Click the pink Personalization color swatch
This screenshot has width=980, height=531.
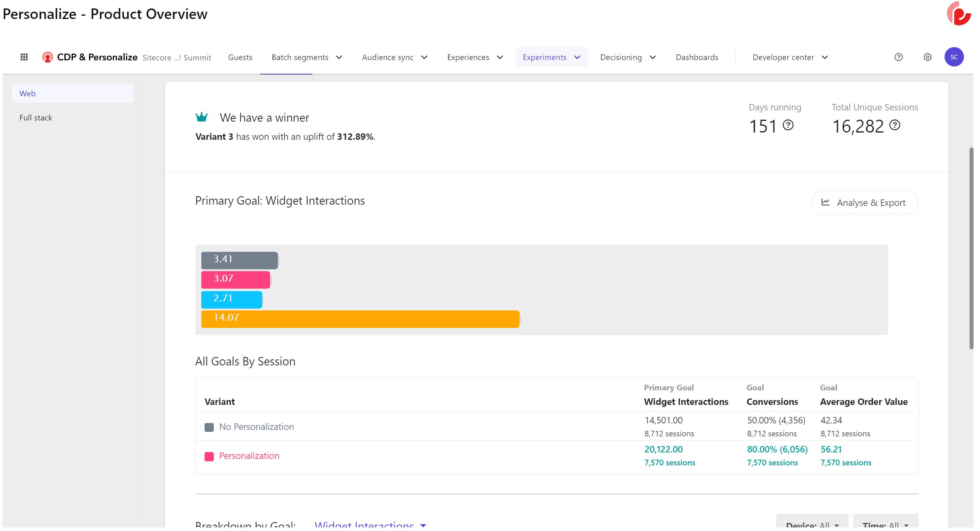click(209, 456)
